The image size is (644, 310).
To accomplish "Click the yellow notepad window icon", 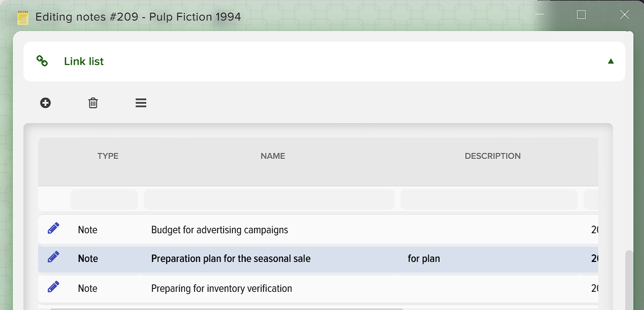I will coord(23,17).
